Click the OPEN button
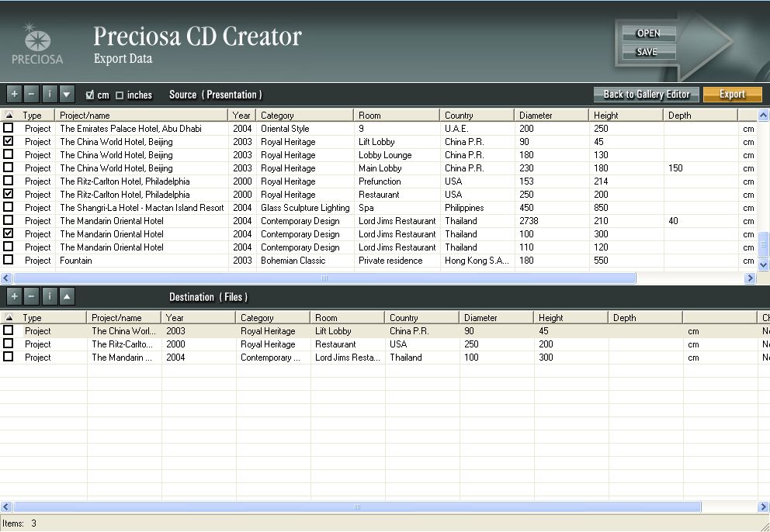 click(x=649, y=33)
